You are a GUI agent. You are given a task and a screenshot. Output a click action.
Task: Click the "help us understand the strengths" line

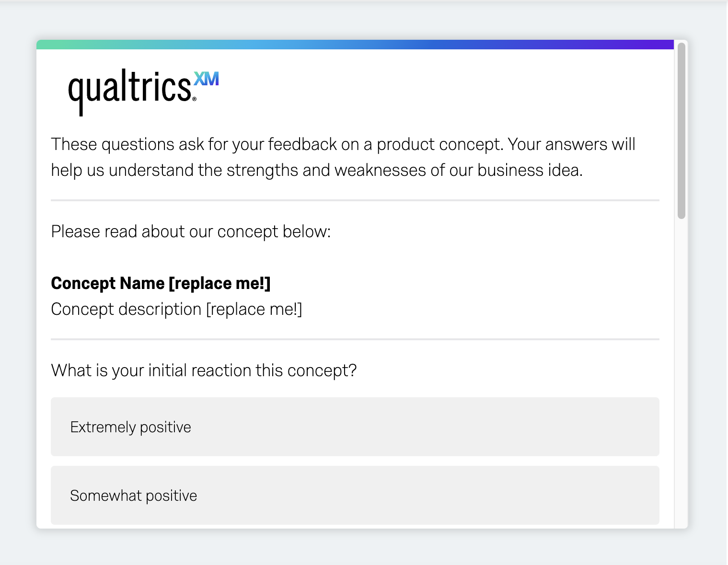click(x=317, y=170)
